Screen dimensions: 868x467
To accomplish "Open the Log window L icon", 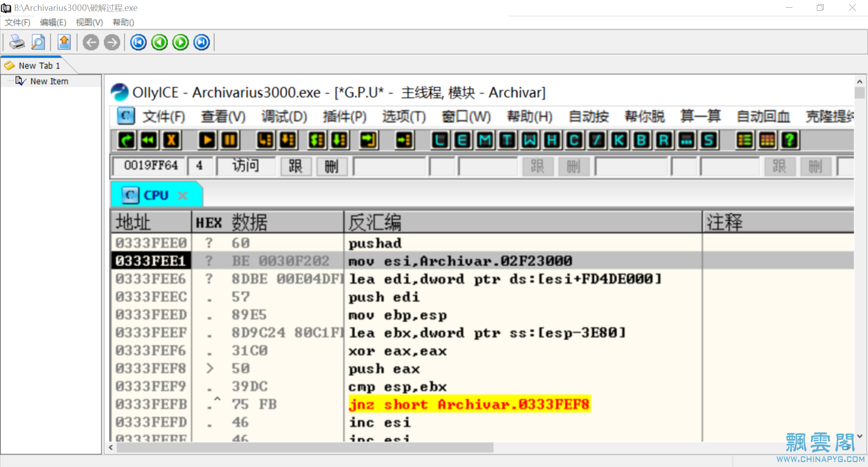I will [440, 141].
